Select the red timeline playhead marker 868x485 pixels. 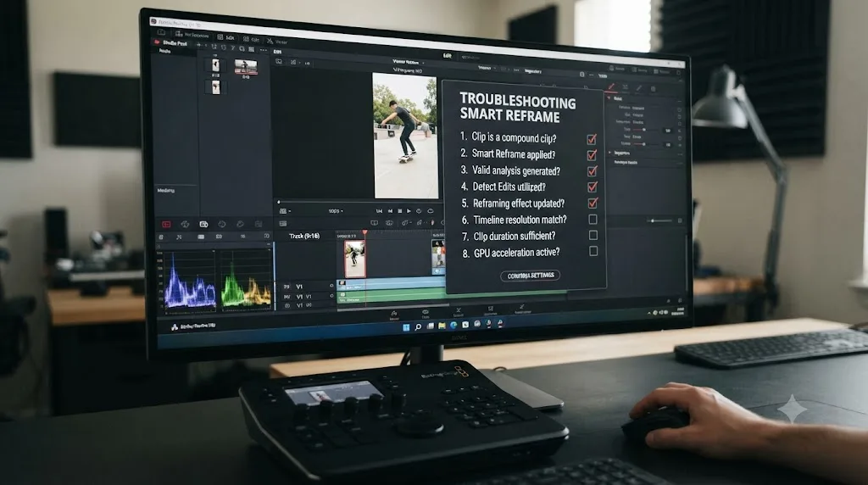click(364, 232)
